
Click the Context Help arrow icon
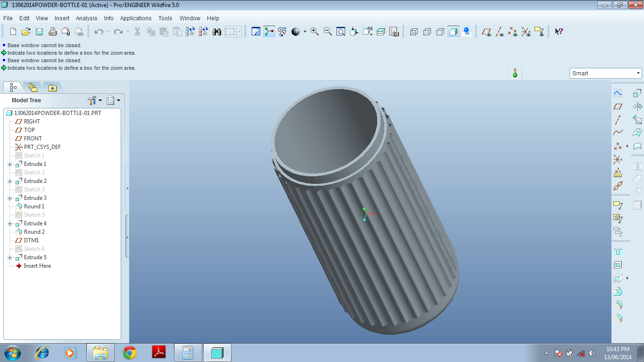[x=559, y=32]
